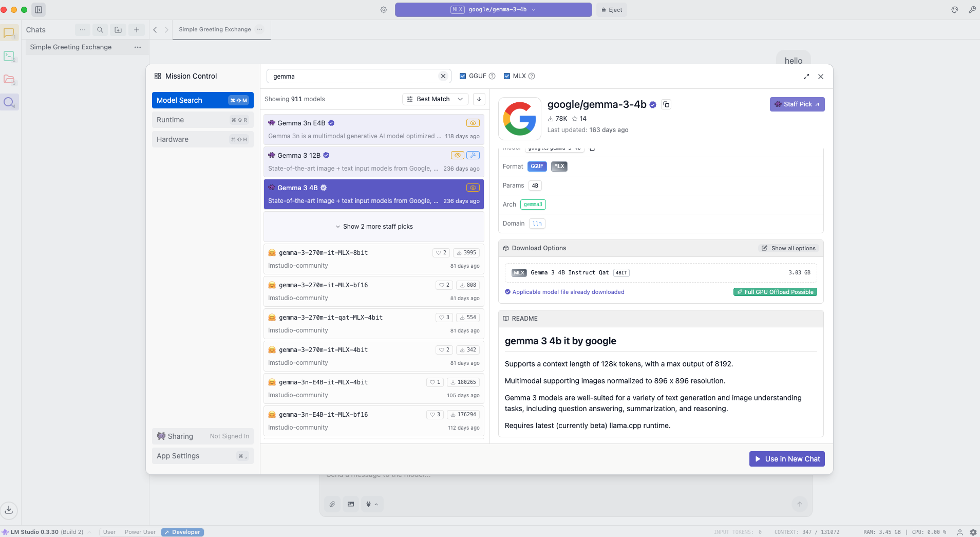Click the model settings gear in top bar

[x=384, y=10]
